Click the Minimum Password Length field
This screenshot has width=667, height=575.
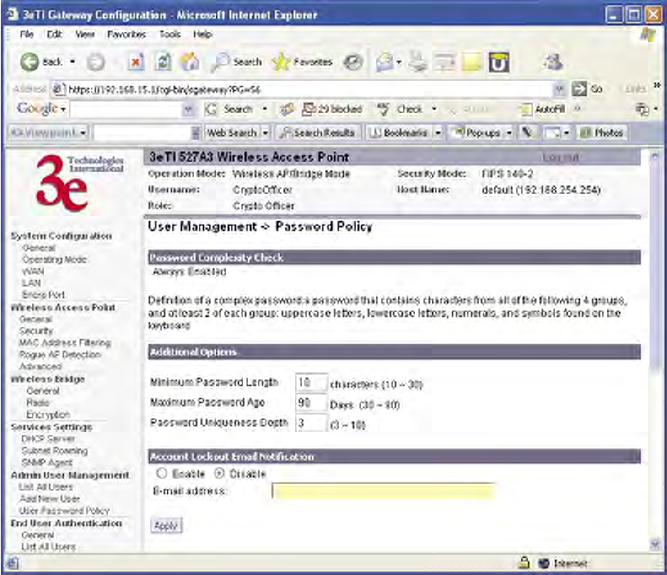[311, 382]
